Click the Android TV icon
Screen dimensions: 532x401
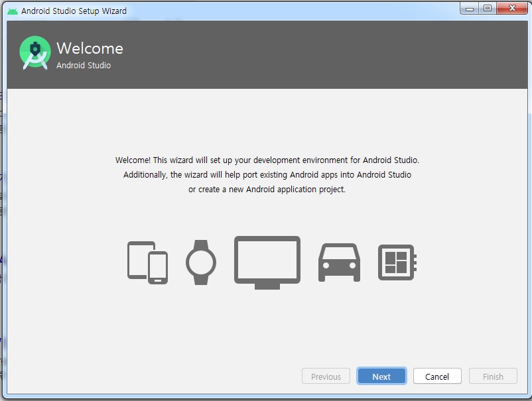pyautogui.click(x=267, y=262)
